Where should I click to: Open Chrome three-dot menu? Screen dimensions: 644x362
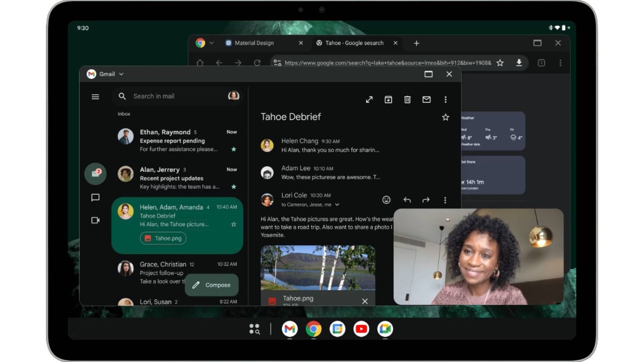(560, 63)
